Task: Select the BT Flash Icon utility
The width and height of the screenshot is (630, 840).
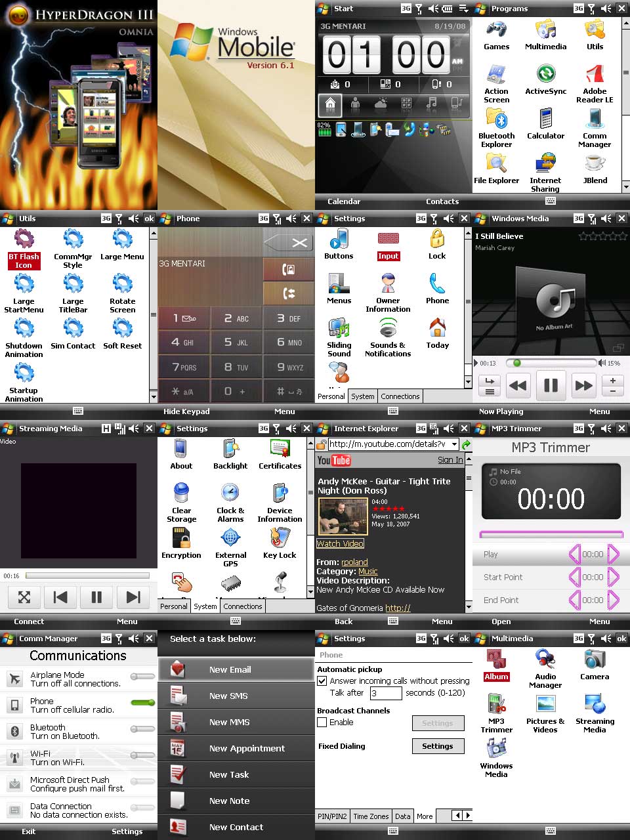Action: pos(24,249)
